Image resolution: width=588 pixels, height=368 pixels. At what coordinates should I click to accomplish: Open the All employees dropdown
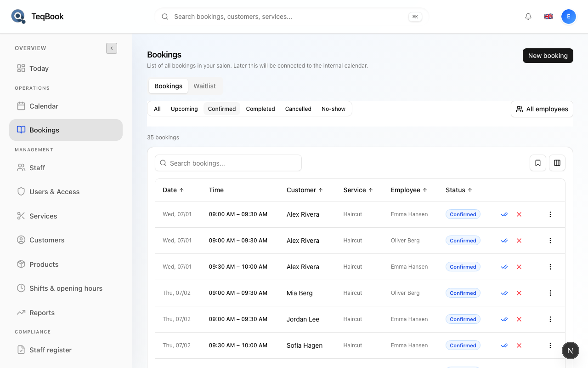point(542,109)
